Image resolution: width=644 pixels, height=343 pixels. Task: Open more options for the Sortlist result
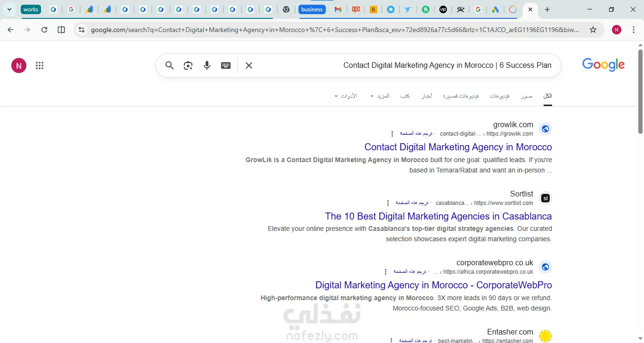click(388, 203)
